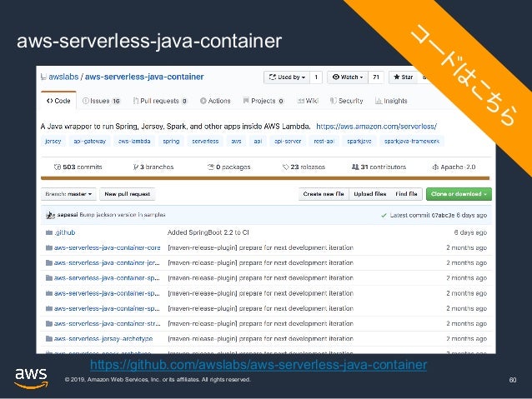This screenshot has height=399, width=532.
Task: Select the api topic tag
Action: click(x=258, y=141)
